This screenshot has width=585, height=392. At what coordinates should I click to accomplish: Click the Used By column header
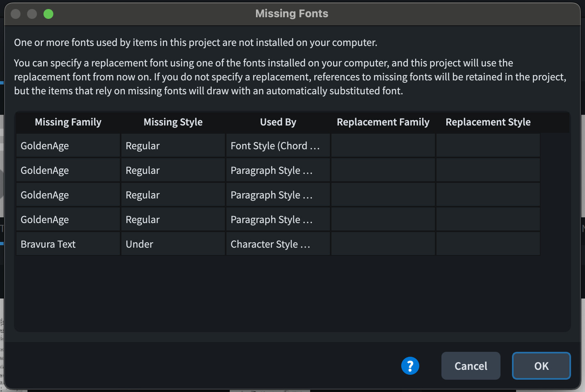coord(278,122)
